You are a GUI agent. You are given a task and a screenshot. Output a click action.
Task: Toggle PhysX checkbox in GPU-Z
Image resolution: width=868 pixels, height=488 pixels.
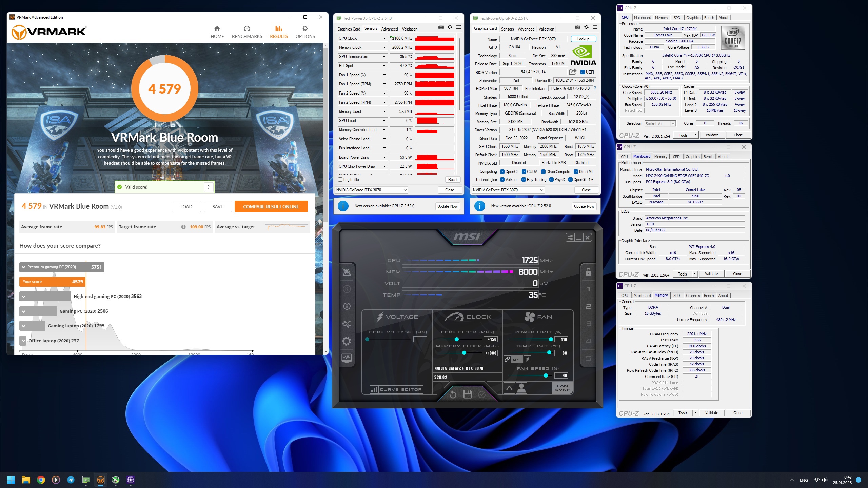pyautogui.click(x=551, y=180)
